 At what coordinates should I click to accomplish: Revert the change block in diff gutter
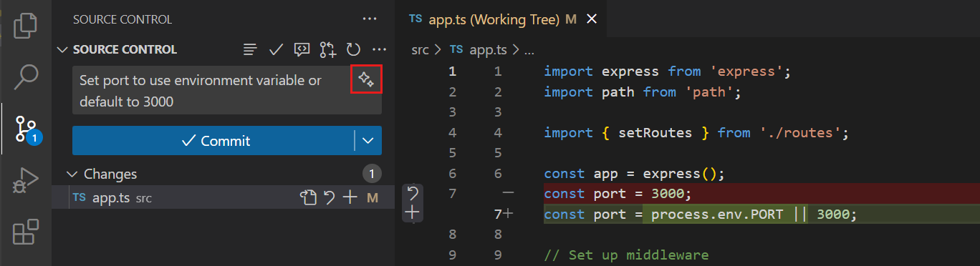point(412,193)
